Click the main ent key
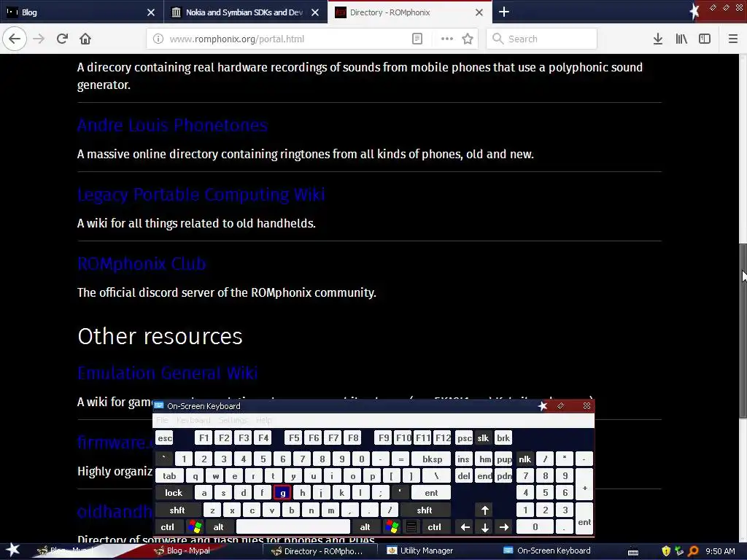Viewport: 747px width, 560px height. click(x=431, y=493)
